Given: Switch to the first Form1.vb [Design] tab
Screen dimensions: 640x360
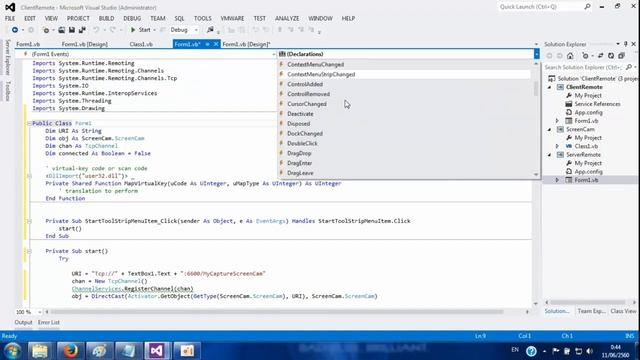Looking at the screenshot, I should [x=84, y=44].
